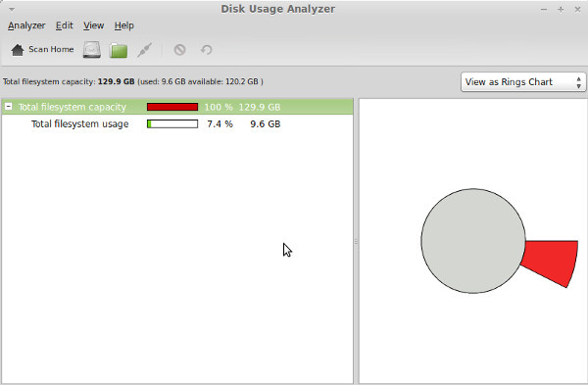Viewport: 588px width, 385px height.
Task: Select the Total filesystem capacity row
Action: (177, 107)
